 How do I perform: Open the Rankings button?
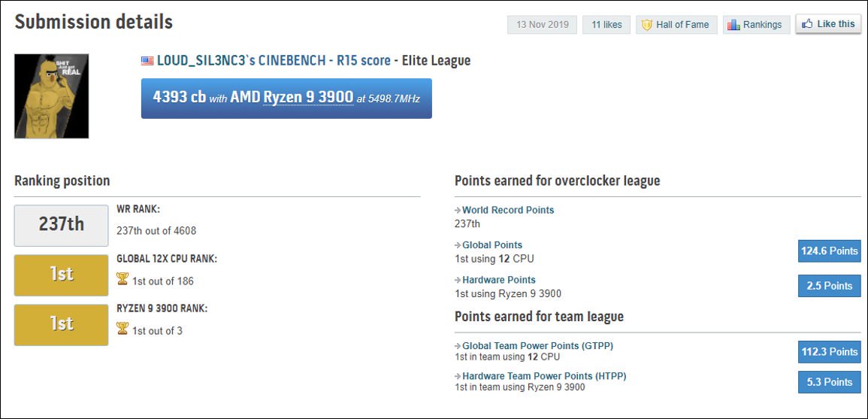(756, 24)
